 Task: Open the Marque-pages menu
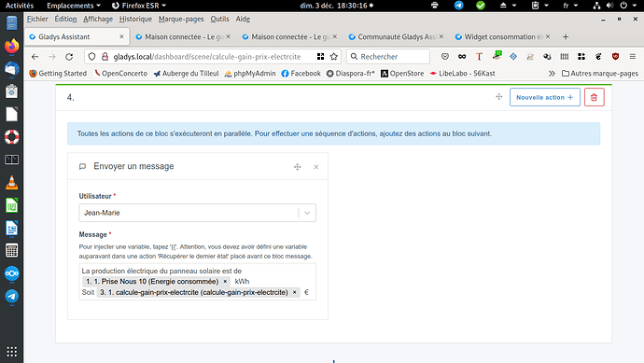[181, 19]
